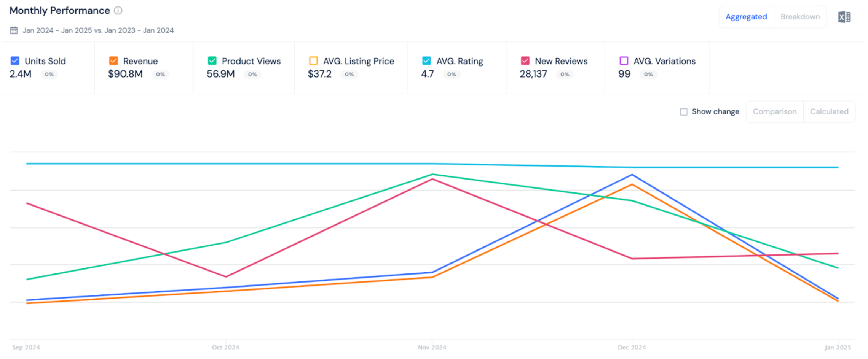This screenshot has height=359, width=868.
Task: Click the Nov 2024 axis label
Action: [x=432, y=347]
